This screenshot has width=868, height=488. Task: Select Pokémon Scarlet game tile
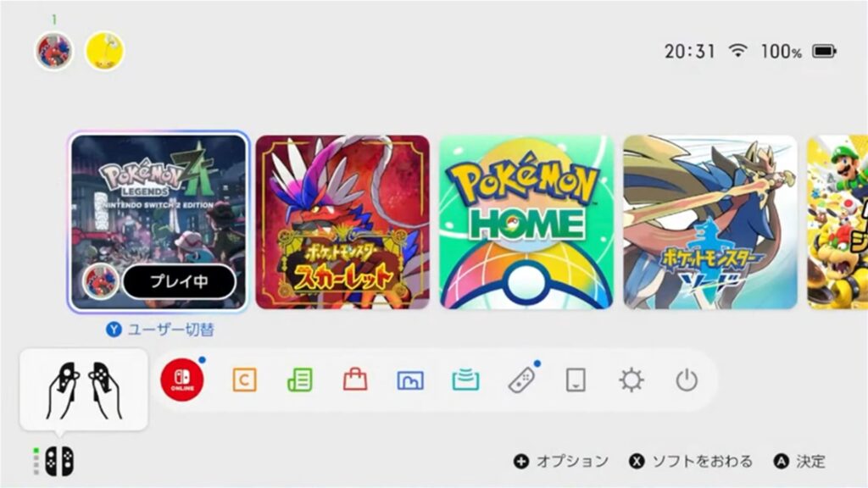(342, 222)
